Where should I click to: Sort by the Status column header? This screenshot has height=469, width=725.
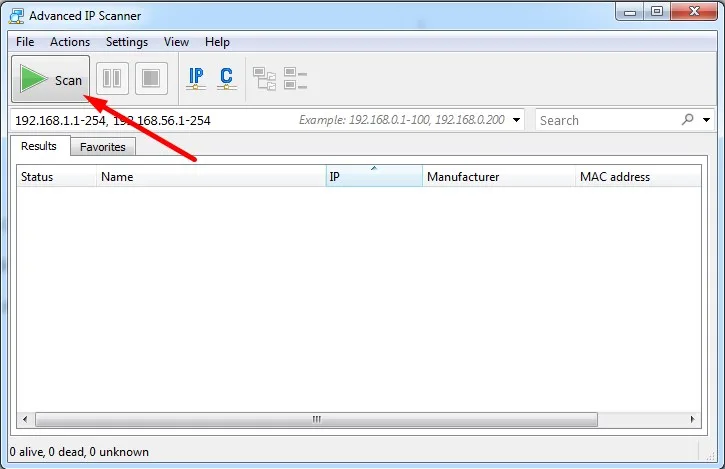point(56,177)
